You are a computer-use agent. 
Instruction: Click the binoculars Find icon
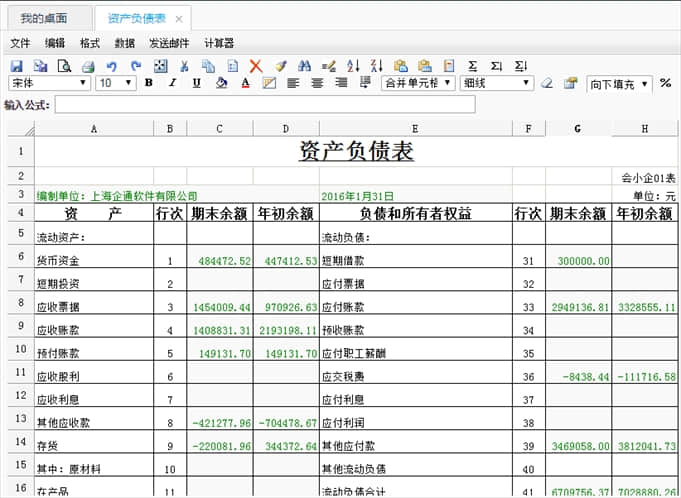pos(304,66)
